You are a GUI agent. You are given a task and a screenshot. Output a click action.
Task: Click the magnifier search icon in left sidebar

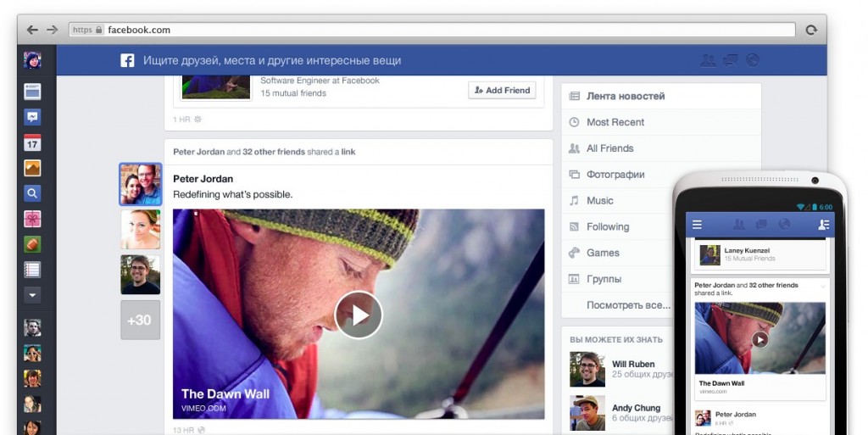[x=32, y=193]
